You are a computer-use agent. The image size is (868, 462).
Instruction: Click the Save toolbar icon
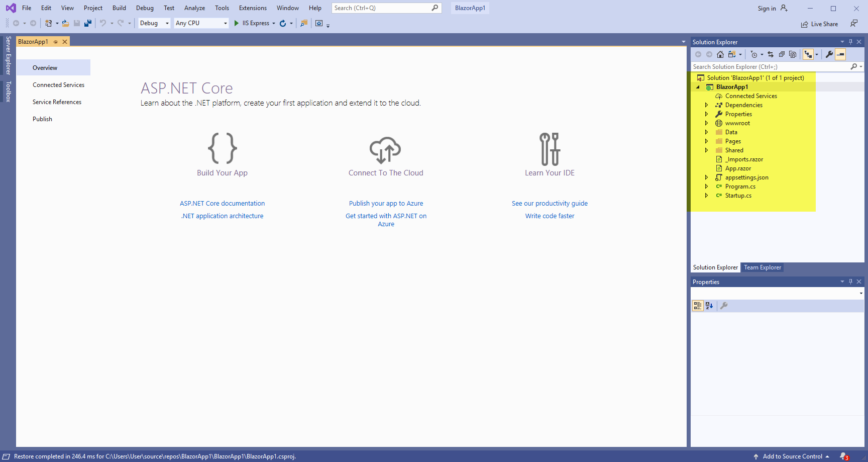[x=77, y=23]
